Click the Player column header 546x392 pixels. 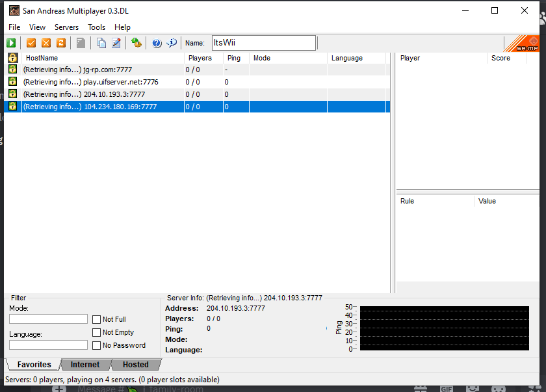pyautogui.click(x=441, y=58)
